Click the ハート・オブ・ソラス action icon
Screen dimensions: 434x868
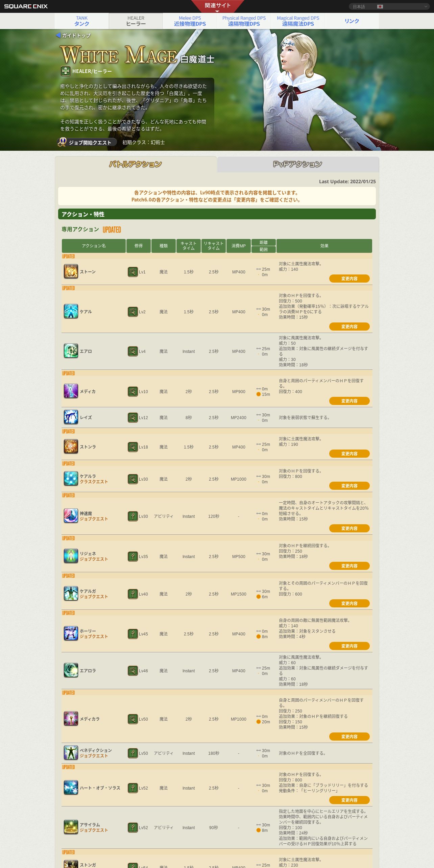[x=71, y=788]
